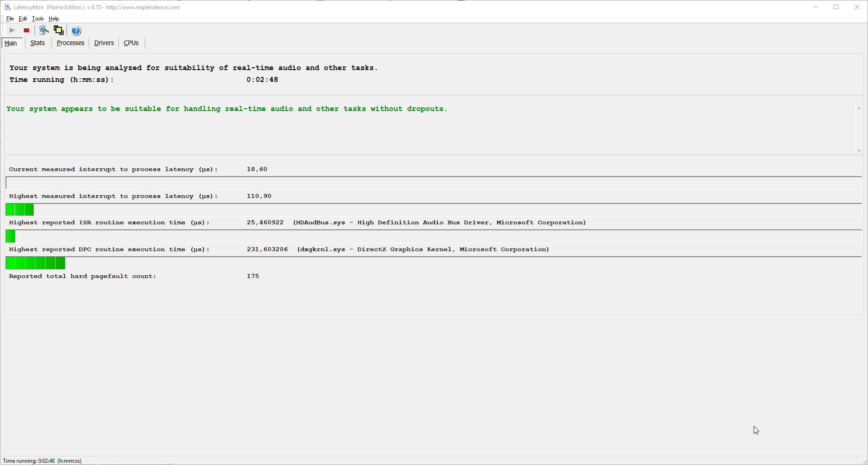Maximize the LatencyMon window
Screen dimensions: 868x465
(836, 7)
